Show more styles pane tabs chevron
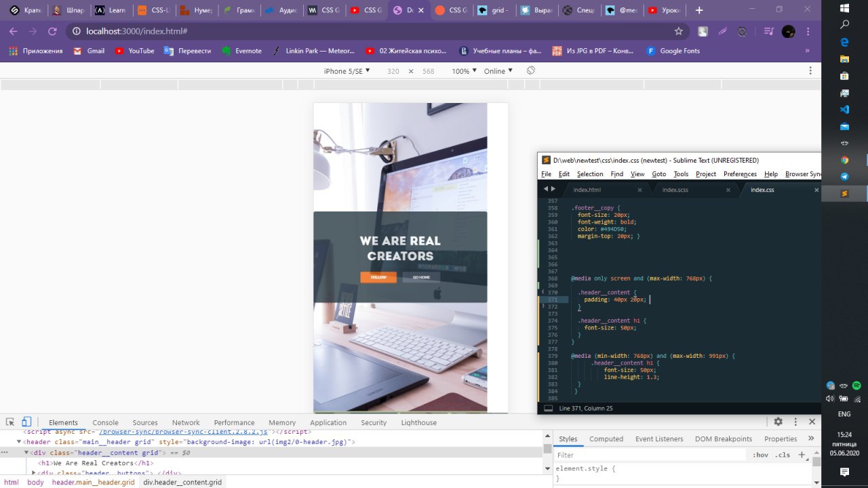Screen dimensions: 868x488 pos(811,439)
